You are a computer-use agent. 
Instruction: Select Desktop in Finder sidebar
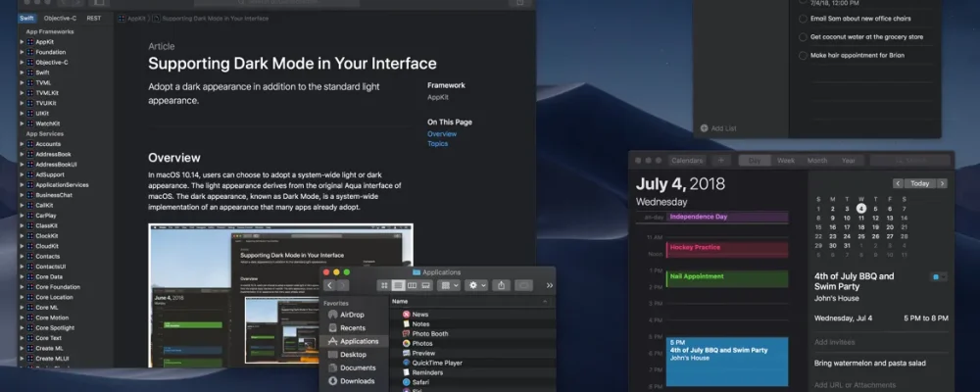pyautogui.click(x=347, y=355)
